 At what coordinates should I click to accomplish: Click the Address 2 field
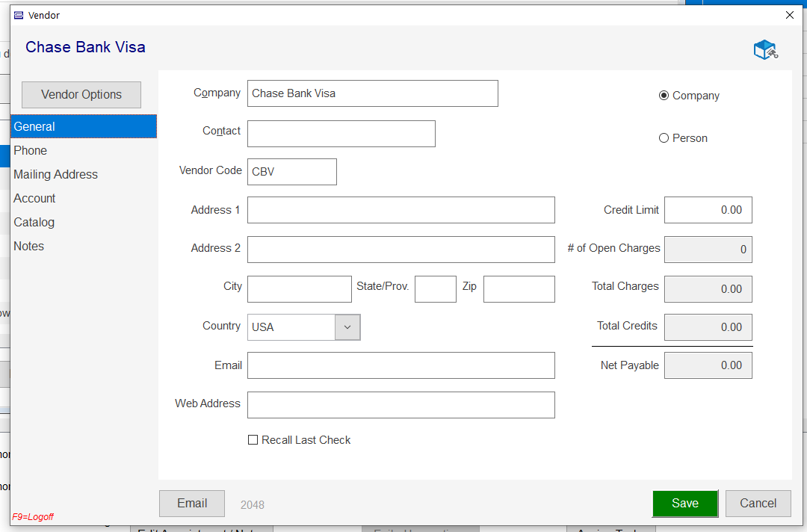(x=401, y=250)
